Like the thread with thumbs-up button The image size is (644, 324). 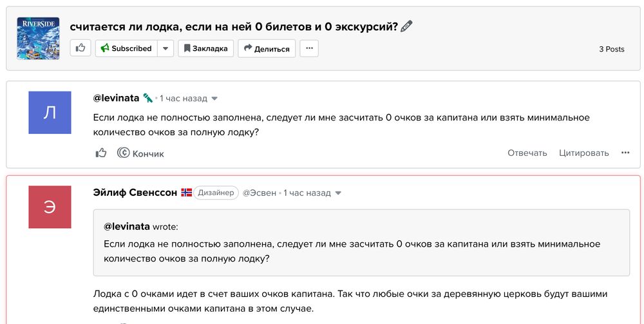(x=80, y=48)
